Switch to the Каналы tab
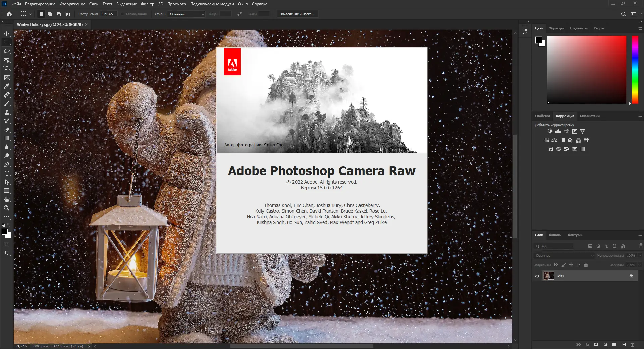The height and width of the screenshot is (349, 644). pyautogui.click(x=555, y=235)
